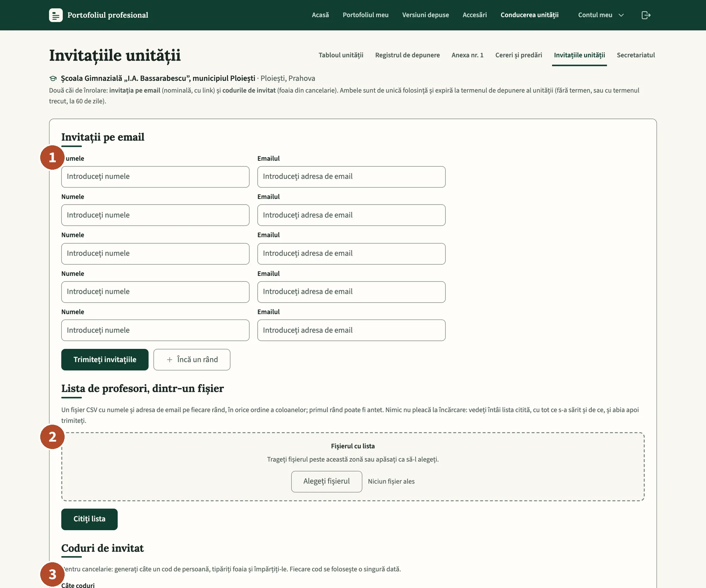Image resolution: width=706 pixels, height=588 pixels.
Task: Add another row with Încă un rând
Action: tap(192, 359)
